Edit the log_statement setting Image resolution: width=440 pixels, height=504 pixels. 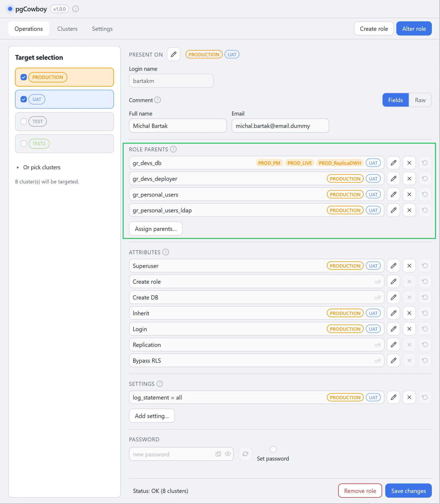pyautogui.click(x=393, y=397)
